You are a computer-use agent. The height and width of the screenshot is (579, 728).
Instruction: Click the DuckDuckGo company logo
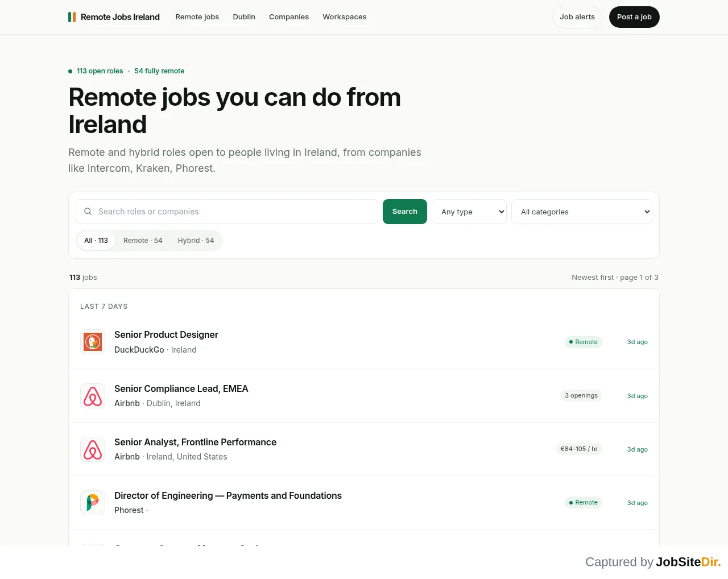[93, 342]
